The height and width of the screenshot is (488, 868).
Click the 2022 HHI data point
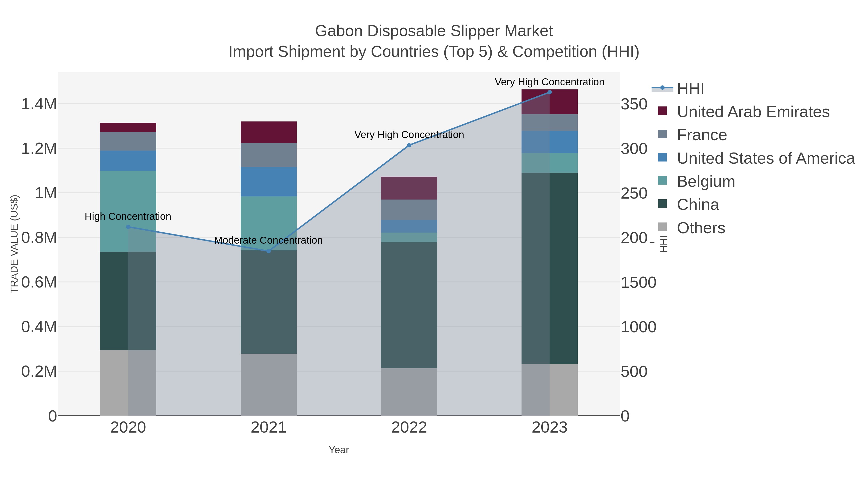409,146
